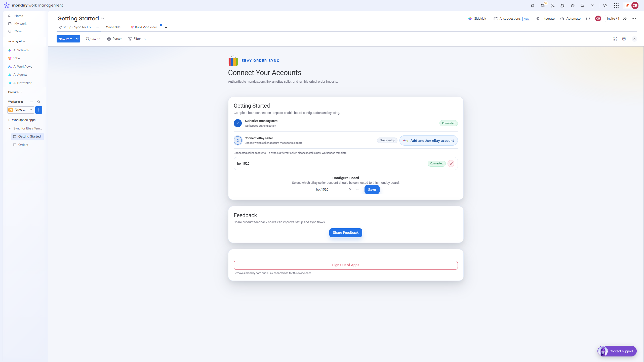Image resolution: width=644 pixels, height=362 pixels.
Task: Click the search everything magnifier
Action: point(582,6)
